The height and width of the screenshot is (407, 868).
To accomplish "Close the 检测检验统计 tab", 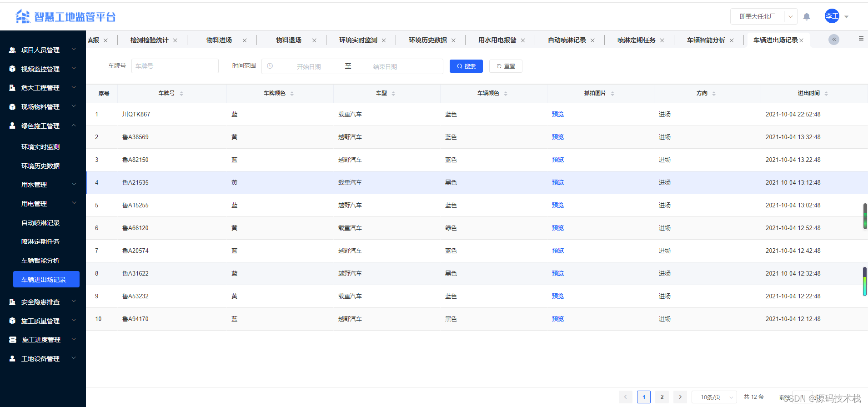I will tap(175, 40).
